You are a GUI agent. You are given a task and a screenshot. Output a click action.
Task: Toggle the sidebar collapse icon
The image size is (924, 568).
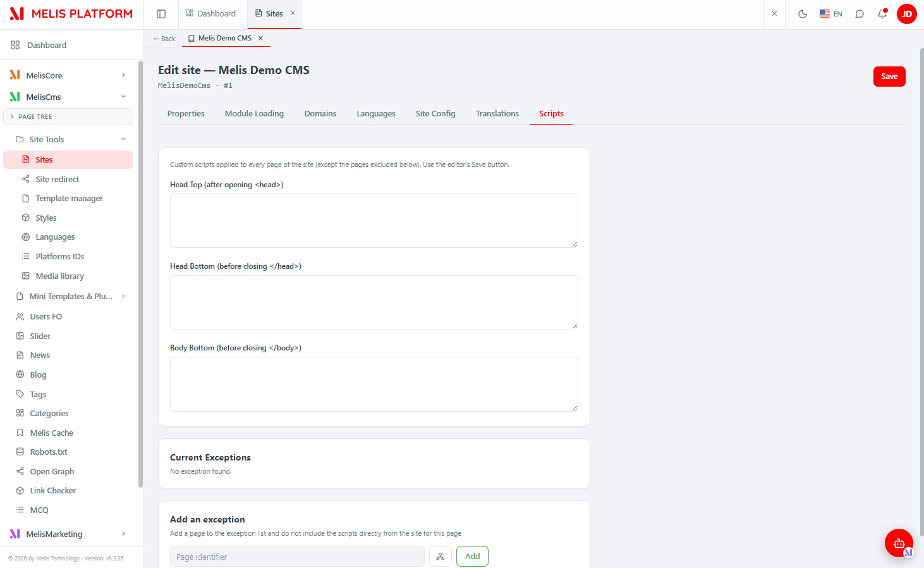161,14
